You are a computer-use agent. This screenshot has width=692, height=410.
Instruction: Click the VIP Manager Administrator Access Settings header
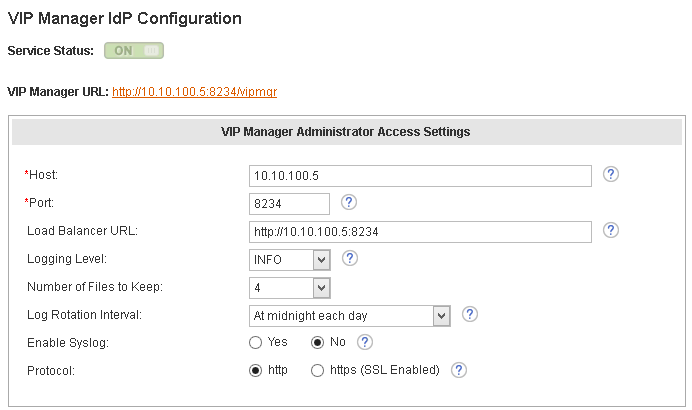345,131
